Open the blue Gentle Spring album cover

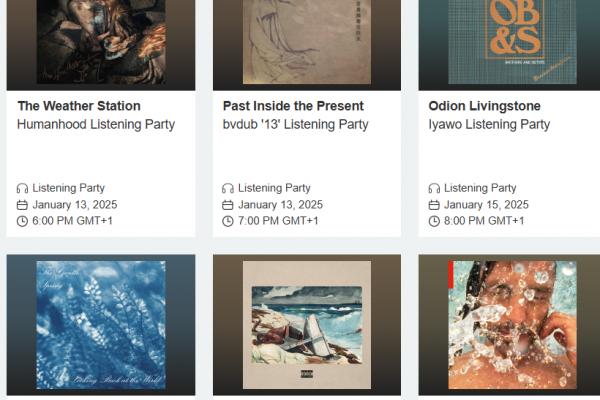click(101, 325)
